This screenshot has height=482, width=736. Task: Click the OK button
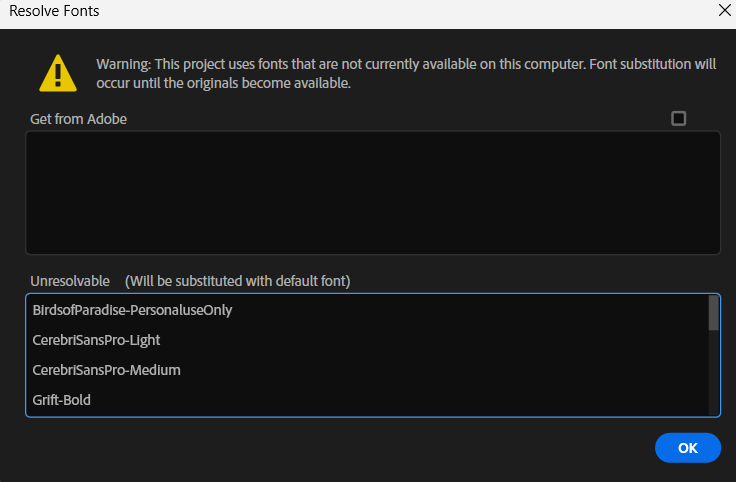tap(687, 448)
